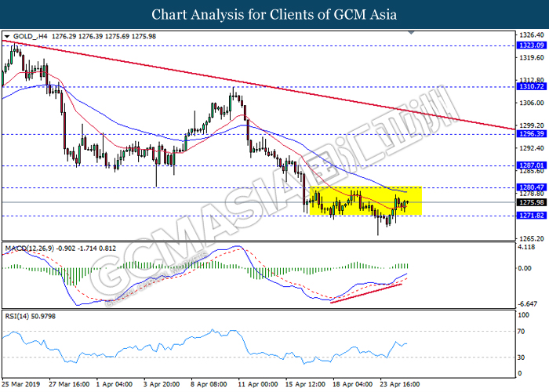Click the MACD 4.118 scale value
This screenshot has height=392, width=549.
point(526,247)
